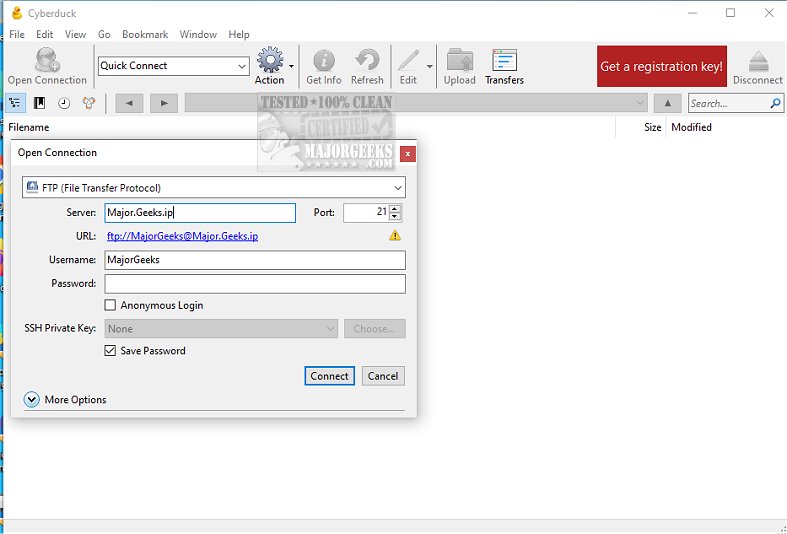
Task: Open the View menu
Action: pyautogui.click(x=75, y=34)
